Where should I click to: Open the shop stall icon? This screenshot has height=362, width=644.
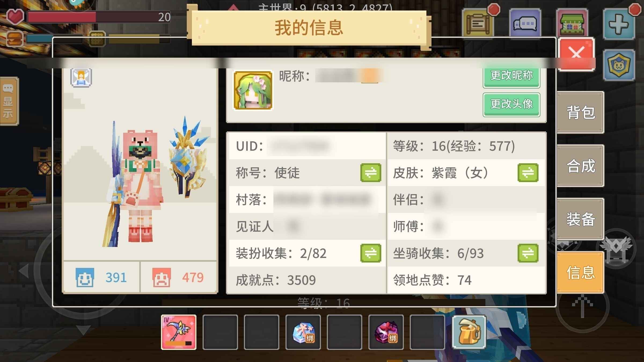(x=572, y=24)
